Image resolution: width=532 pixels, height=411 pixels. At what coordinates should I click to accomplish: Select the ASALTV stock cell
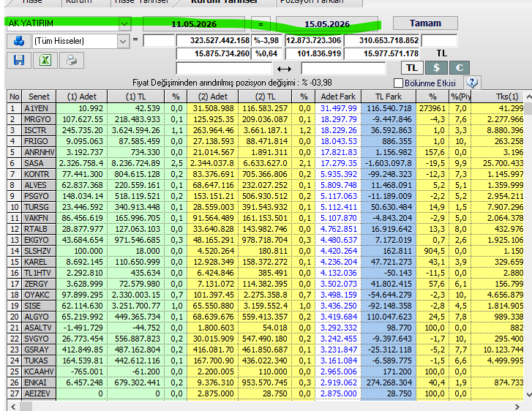(x=39, y=328)
